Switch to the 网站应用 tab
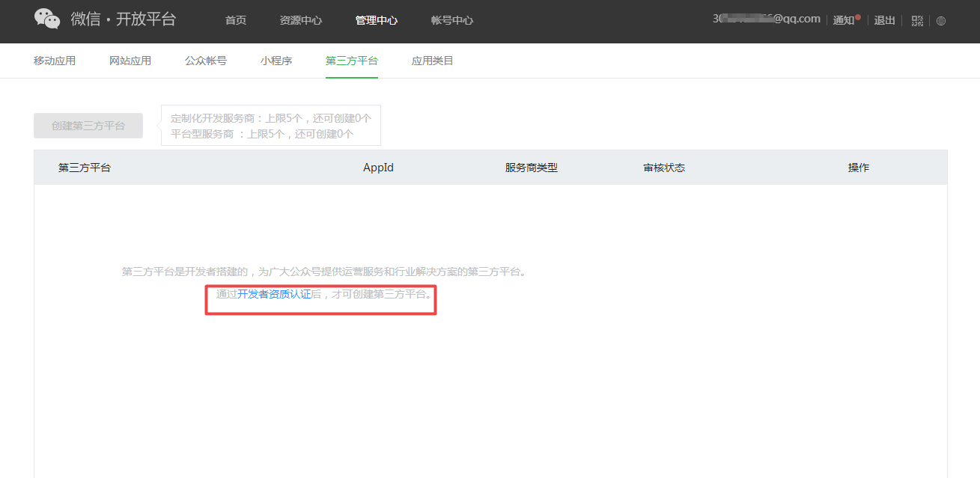 [130, 61]
